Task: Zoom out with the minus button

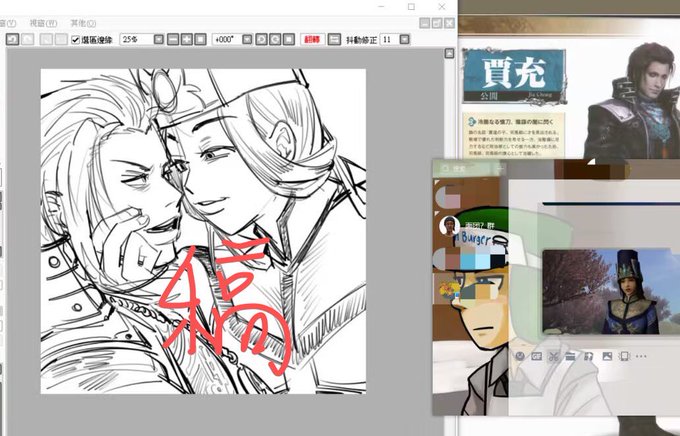Action: click(173, 39)
